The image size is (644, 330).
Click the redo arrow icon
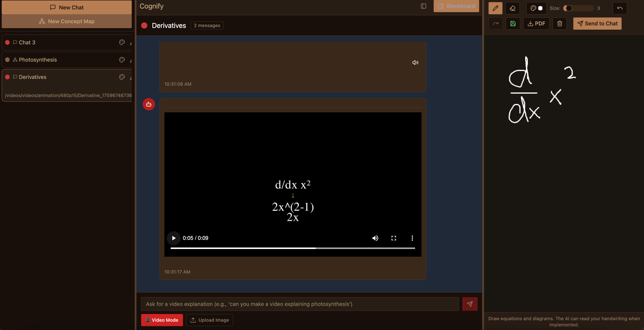pyautogui.click(x=495, y=24)
